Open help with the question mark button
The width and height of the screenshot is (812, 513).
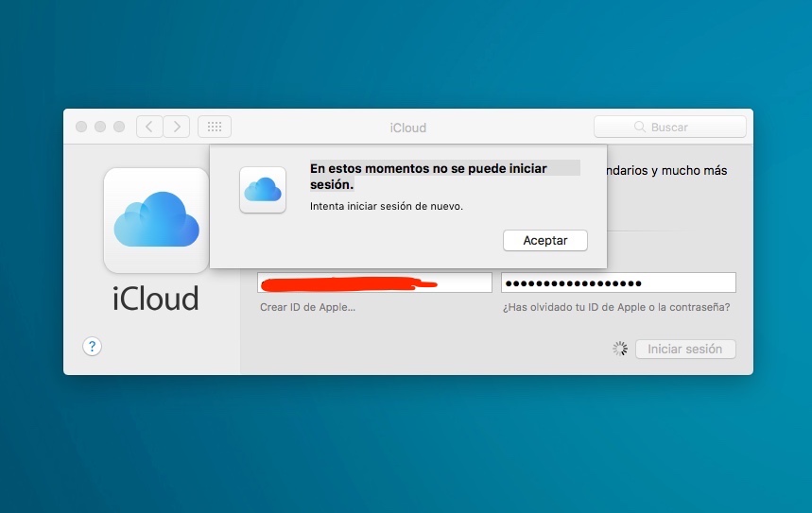click(x=93, y=347)
